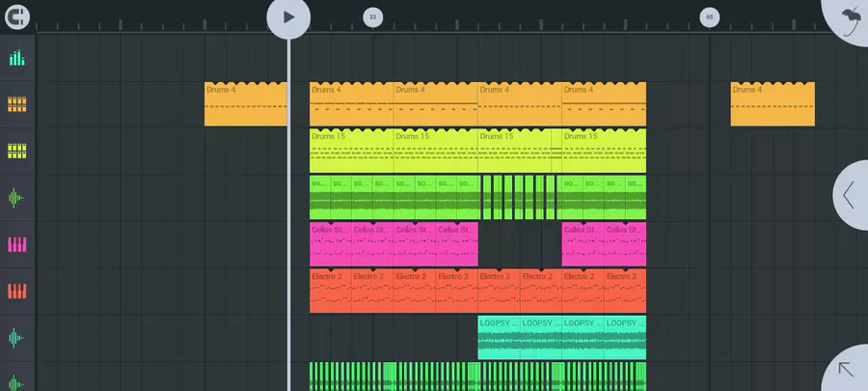Select the orange Drums 4 track pad icon

pos(17,104)
